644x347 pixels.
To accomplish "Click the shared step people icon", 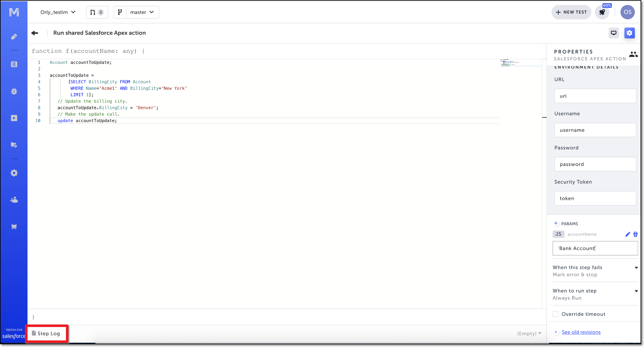I will click(x=633, y=54).
